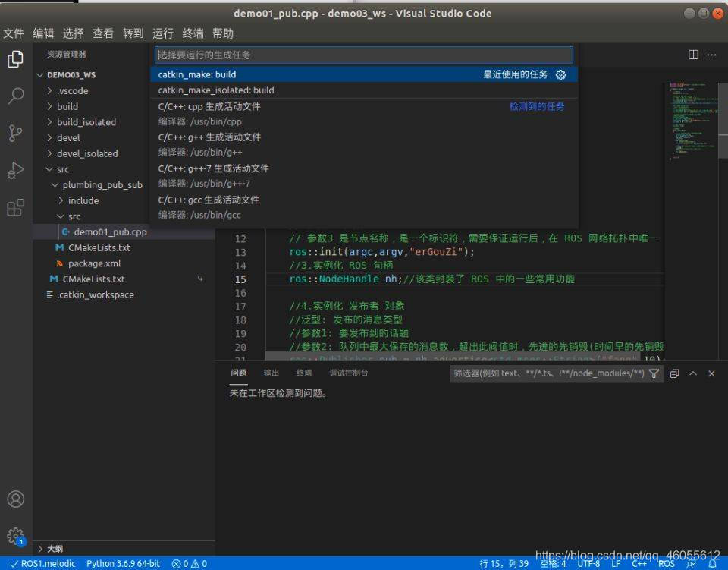The height and width of the screenshot is (570, 728).
Task: Click ROS1.melodic in status bar
Action: 42,563
